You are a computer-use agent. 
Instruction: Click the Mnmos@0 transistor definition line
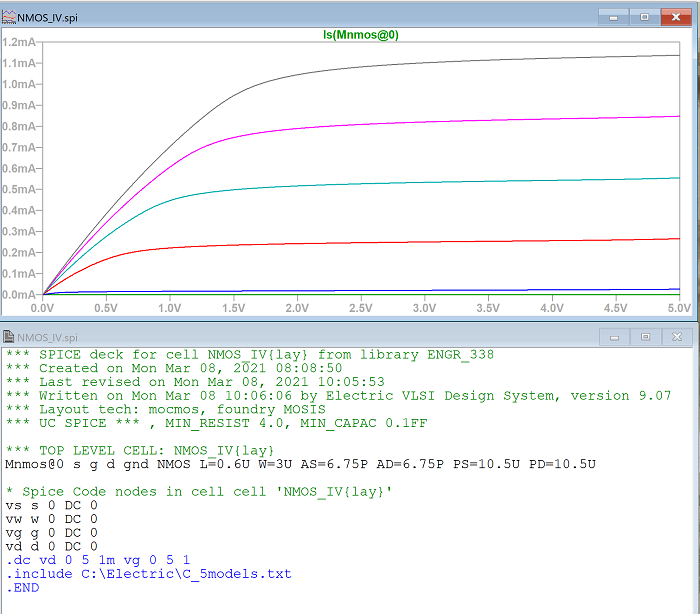(x=300, y=464)
